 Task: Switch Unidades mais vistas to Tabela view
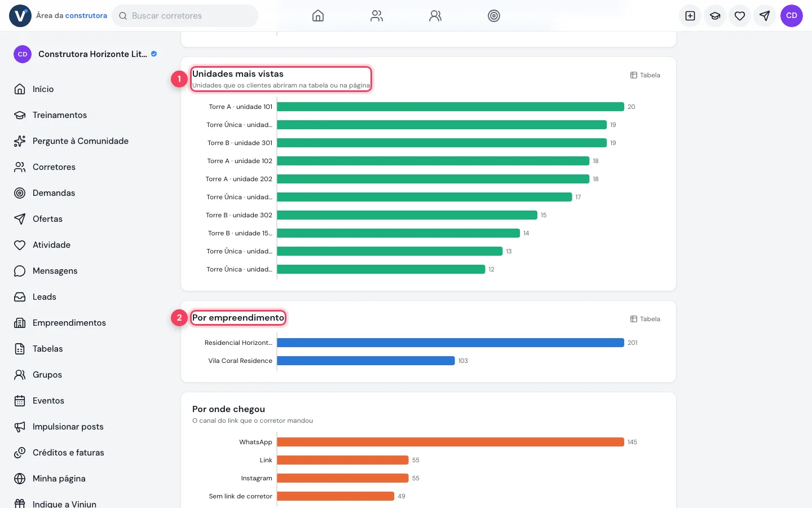[645, 75]
